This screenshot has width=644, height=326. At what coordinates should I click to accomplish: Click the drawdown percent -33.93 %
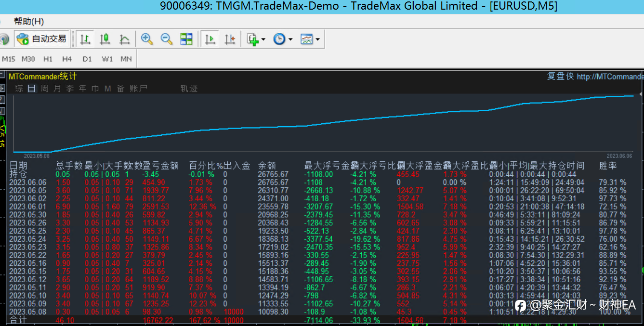pos(366,320)
